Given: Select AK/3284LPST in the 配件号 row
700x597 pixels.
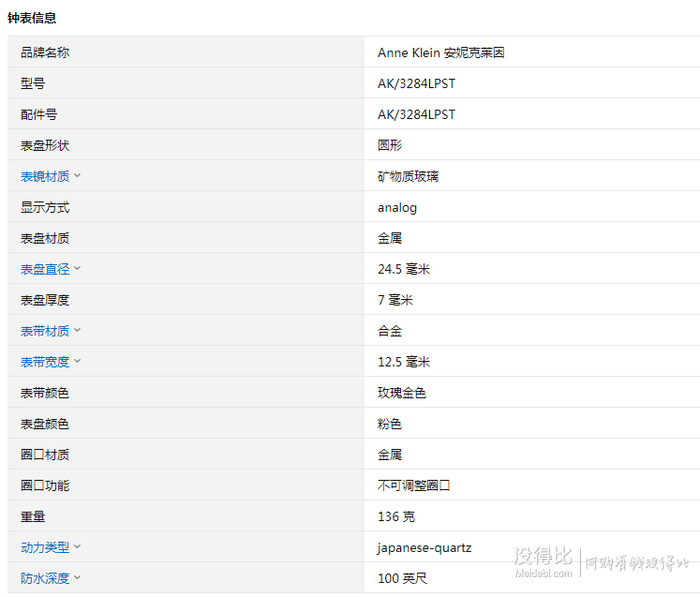Looking at the screenshot, I should point(417,115).
